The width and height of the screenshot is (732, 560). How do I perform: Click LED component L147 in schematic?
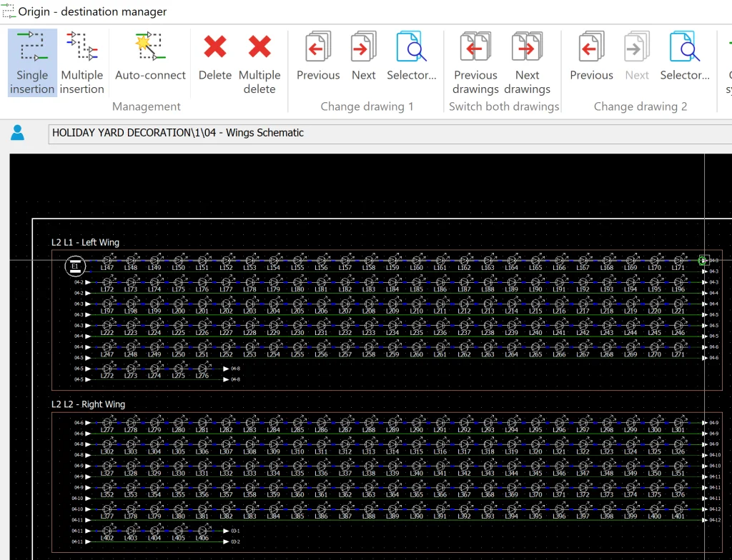click(x=107, y=262)
